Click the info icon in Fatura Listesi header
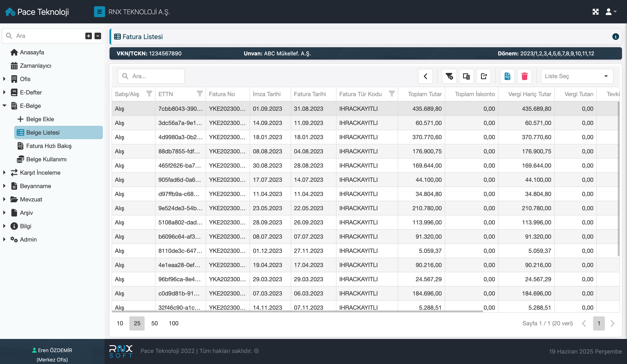The image size is (627, 364). click(615, 37)
